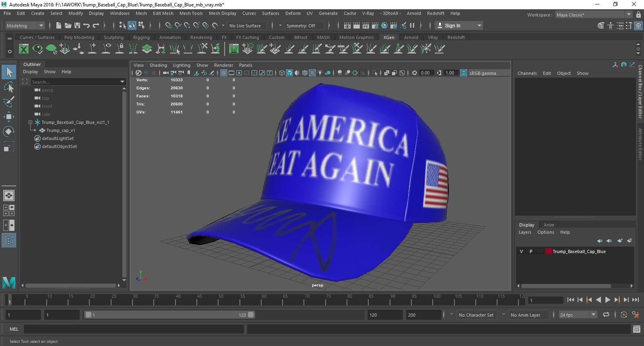Switch to the Anim layer tab
This screenshot has height=346, width=644.
549,225
